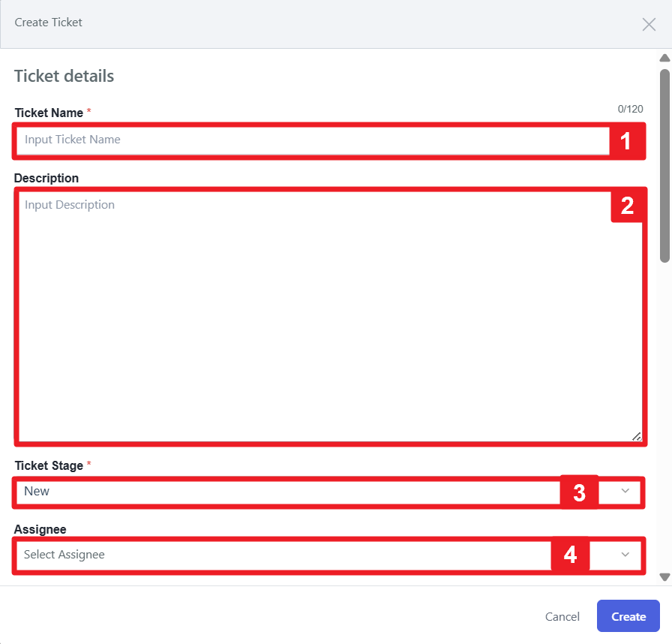Open the Select Assignee dropdown

285,555
